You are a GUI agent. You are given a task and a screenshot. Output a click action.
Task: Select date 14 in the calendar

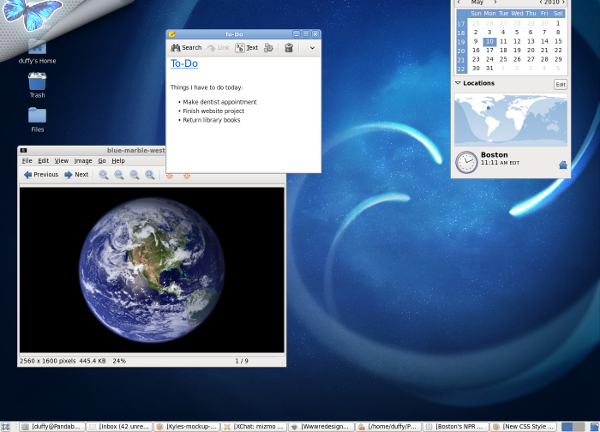544,41
